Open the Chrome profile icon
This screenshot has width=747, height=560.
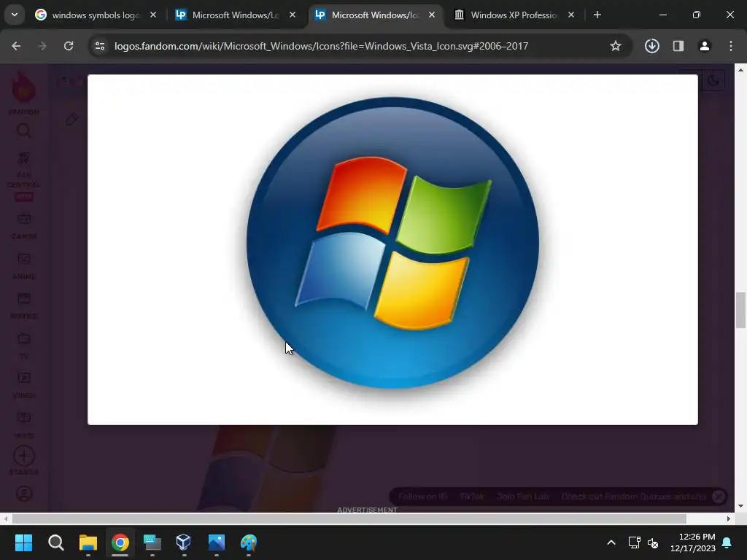(705, 46)
